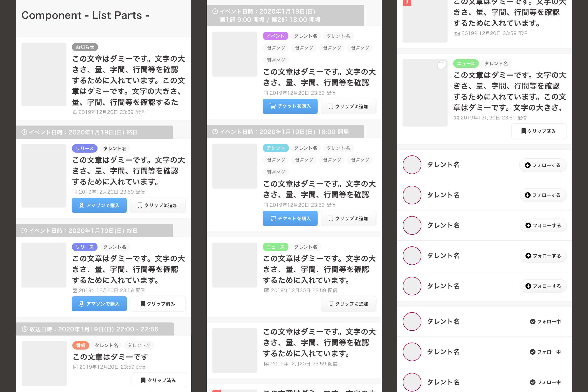588x392 pixels.
Task: Follow the first talent via フォローする
Action: [543, 165]
